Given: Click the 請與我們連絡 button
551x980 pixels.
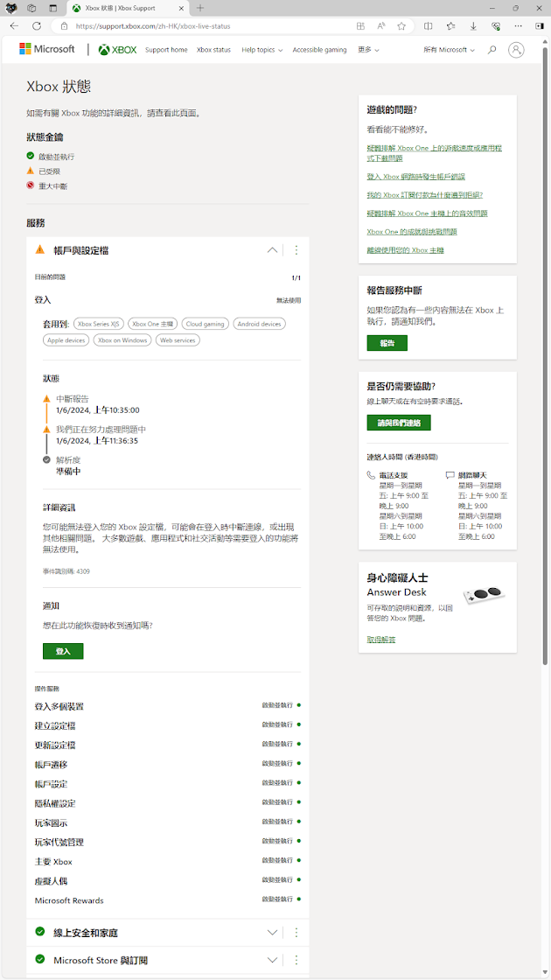Looking at the screenshot, I should [399, 423].
